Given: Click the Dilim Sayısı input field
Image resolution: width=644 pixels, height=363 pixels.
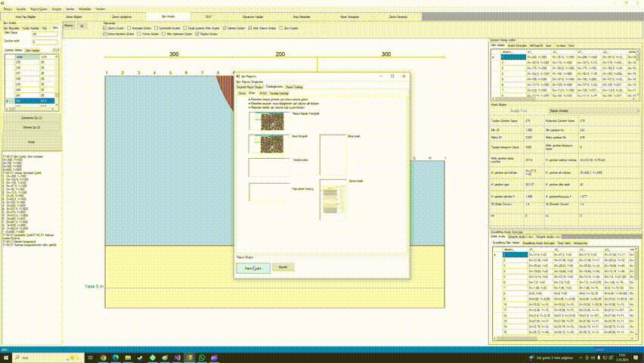Looking at the screenshot, I should (x=45, y=35).
